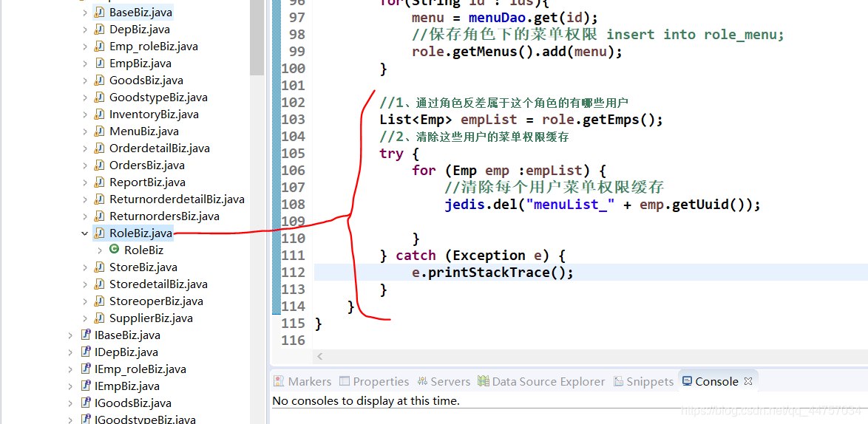Open InventoryBiz.java file

[x=154, y=115]
